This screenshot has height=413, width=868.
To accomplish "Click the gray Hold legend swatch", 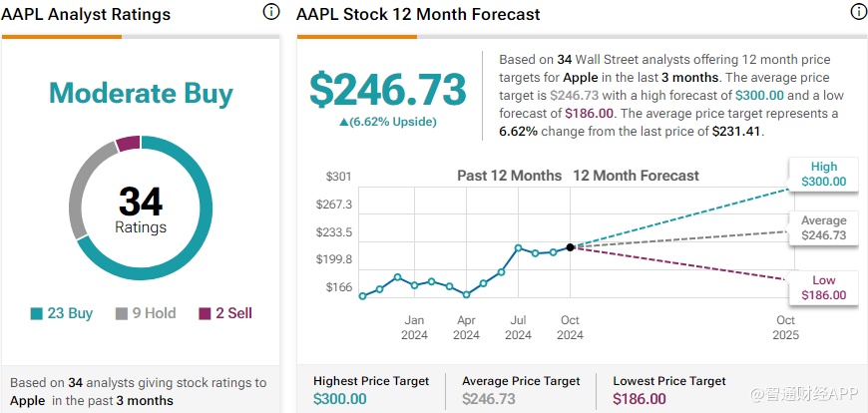I will pyautogui.click(x=123, y=313).
